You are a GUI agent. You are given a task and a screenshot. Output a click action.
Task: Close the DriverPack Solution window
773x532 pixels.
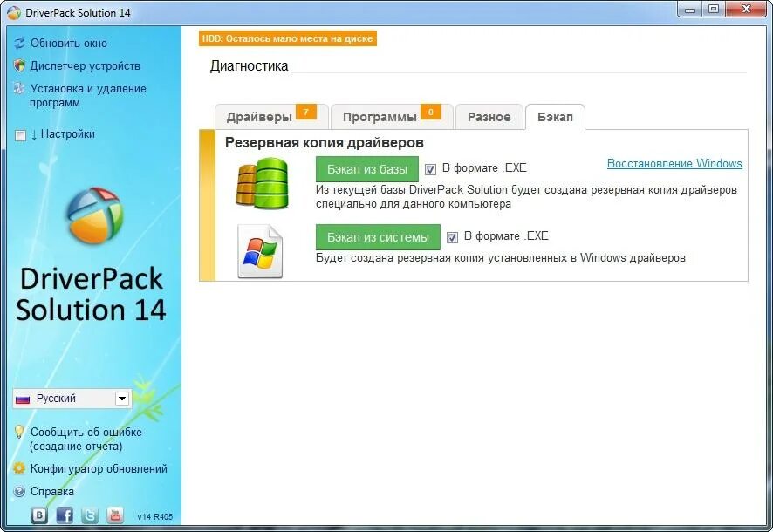pyautogui.click(x=746, y=10)
